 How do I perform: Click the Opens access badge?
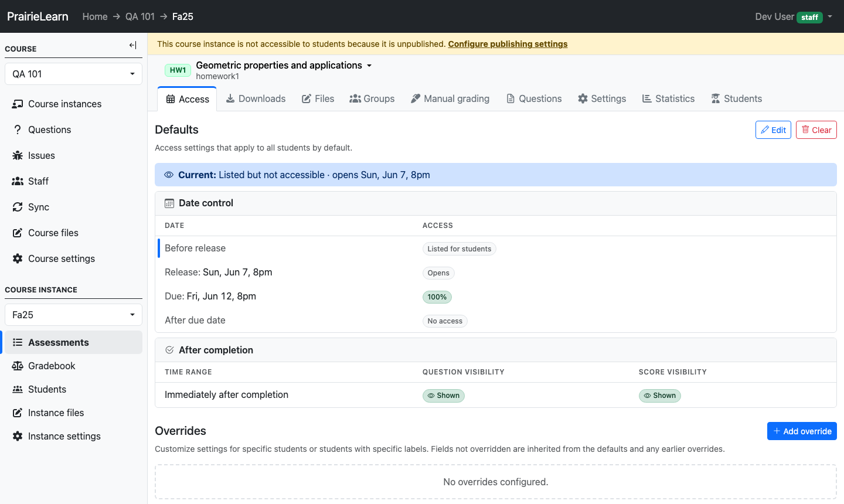[x=438, y=273]
